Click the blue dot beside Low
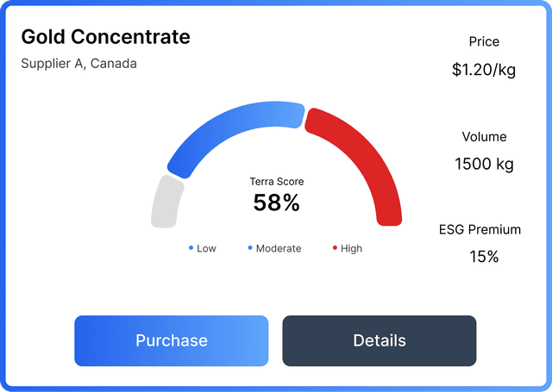Image resolution: width=552 pixels, height=392 pixels. [191, 248]
